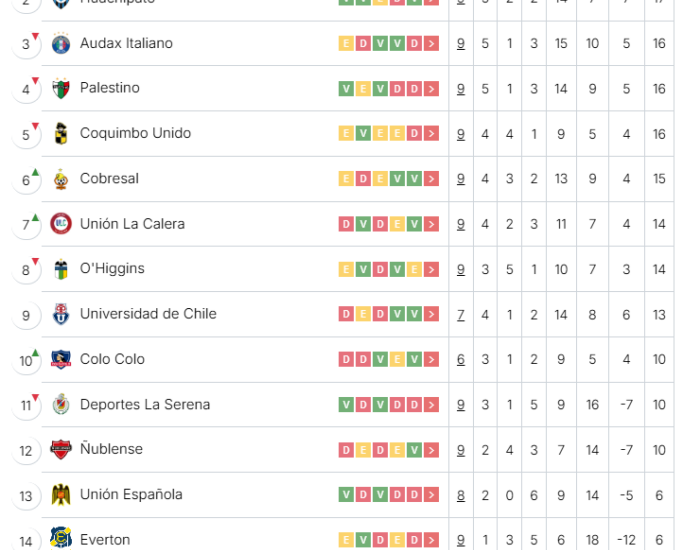The image size is (683, 550).
Task: Click Palestino's first green V result box
Action: (346, 89)
